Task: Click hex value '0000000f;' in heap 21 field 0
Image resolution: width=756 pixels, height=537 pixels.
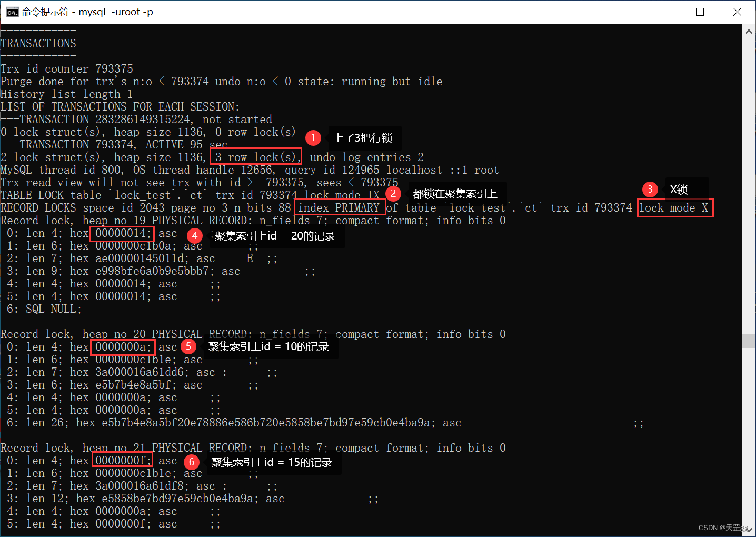Action: [123, 461]
